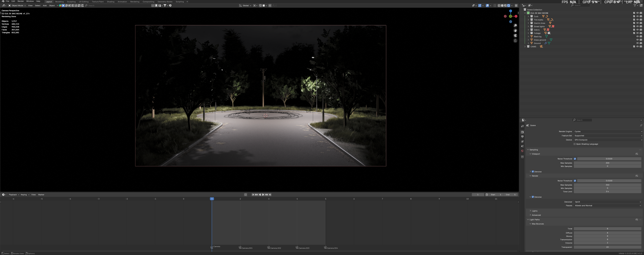Open the View Layer Properties icon
This screenshot has height=255, width=644.
(522, 142)
